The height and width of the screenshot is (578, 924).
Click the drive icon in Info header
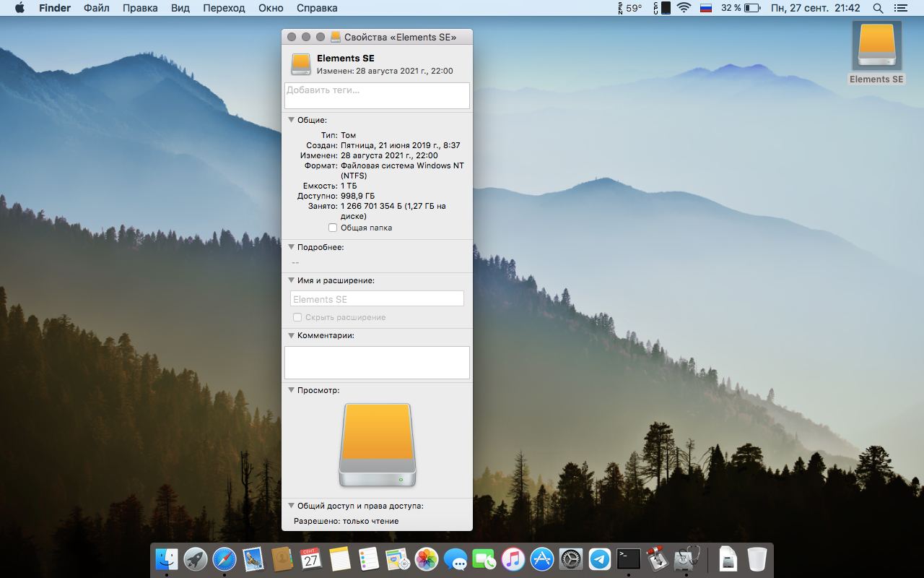[301, 64]
